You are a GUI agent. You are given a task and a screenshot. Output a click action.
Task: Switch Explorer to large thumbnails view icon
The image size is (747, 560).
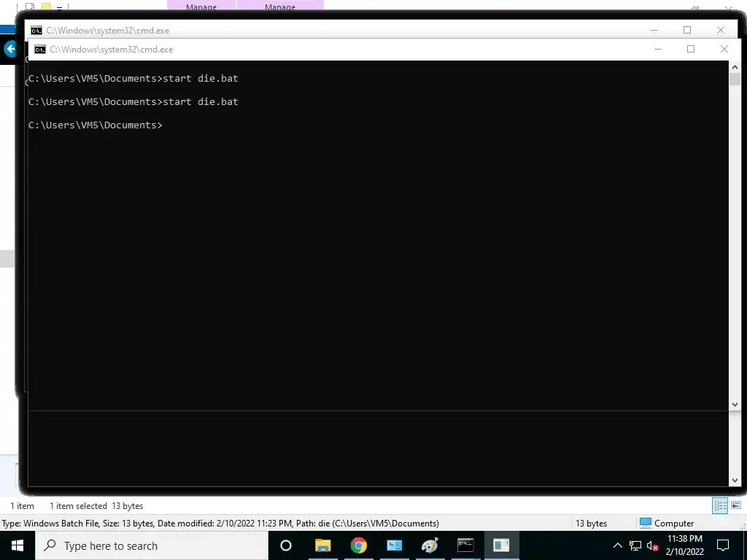(x=736, y=506)
